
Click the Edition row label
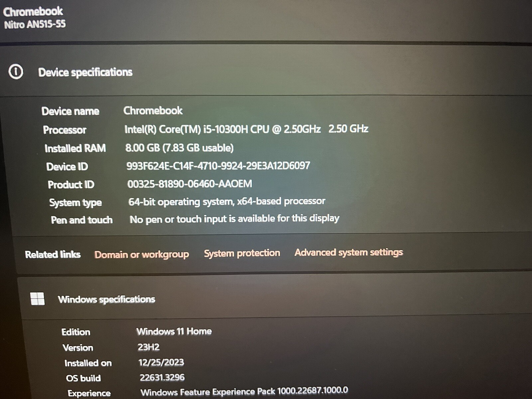click(76, 332)
